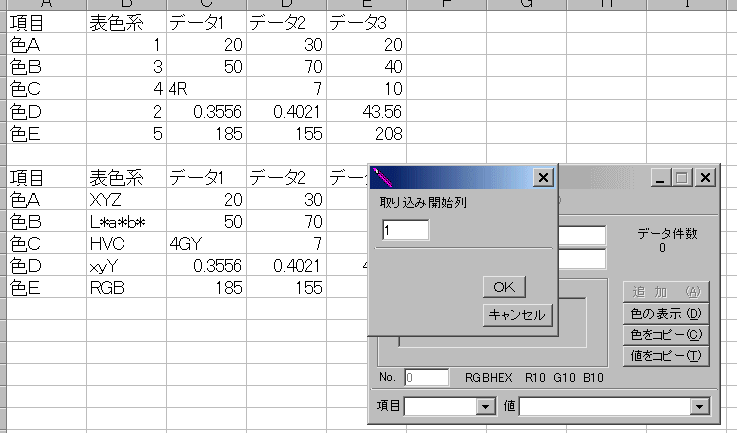Minimize the background tool window
Screen dimensions: 737x433
tap(661, 178)
